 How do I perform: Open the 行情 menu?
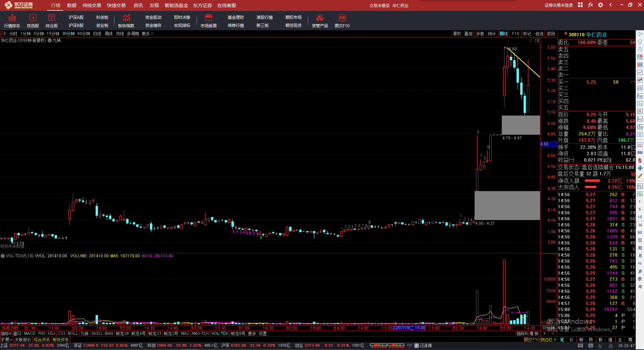pos(56,5)
